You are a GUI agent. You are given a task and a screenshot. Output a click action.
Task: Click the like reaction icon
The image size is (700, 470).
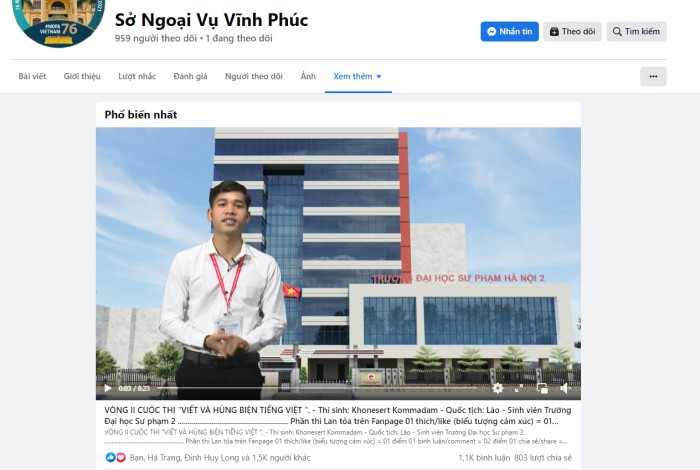point(110,457)
